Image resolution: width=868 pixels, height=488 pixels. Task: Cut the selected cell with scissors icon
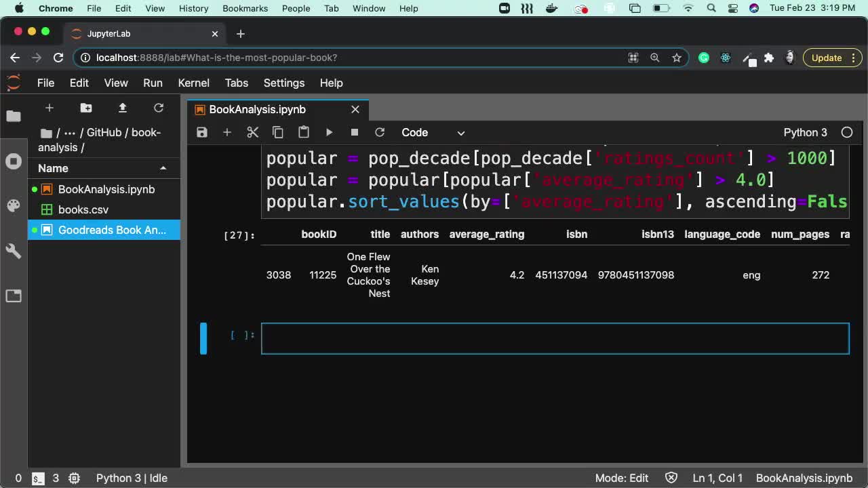[252, 132]
